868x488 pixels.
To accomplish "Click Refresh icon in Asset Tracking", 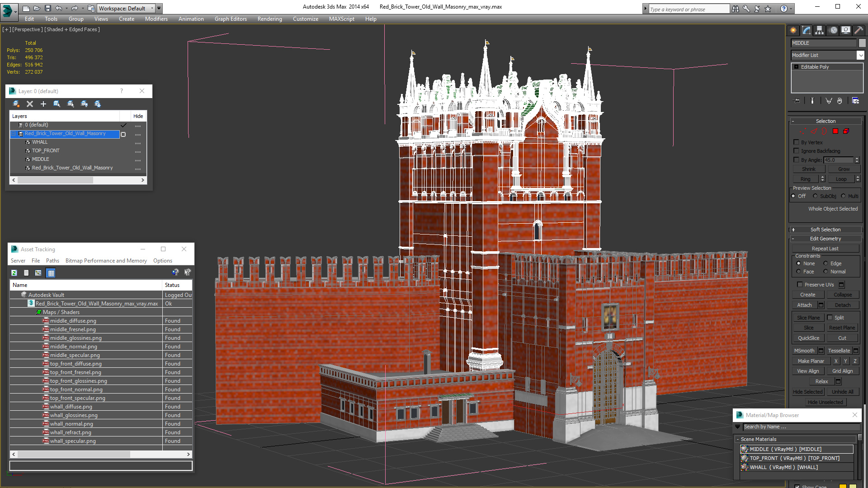I will (x=14, y=273).
